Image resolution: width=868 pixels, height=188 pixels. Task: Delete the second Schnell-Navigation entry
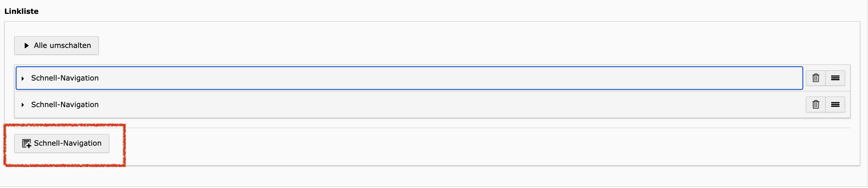pos(816,105)
